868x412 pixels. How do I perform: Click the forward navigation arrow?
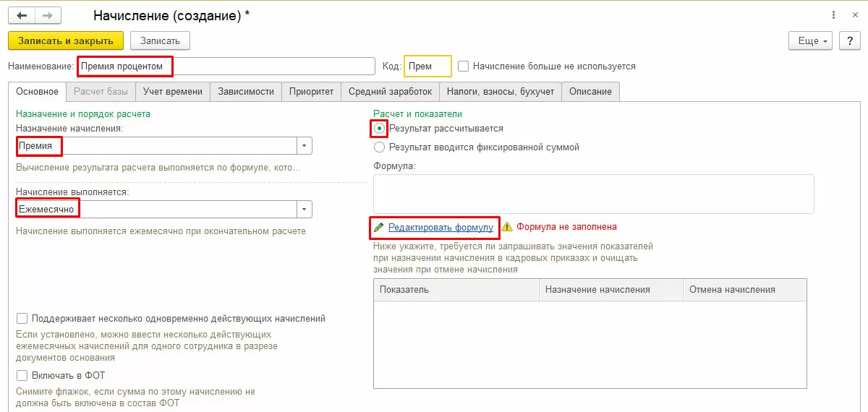(48, 15)
